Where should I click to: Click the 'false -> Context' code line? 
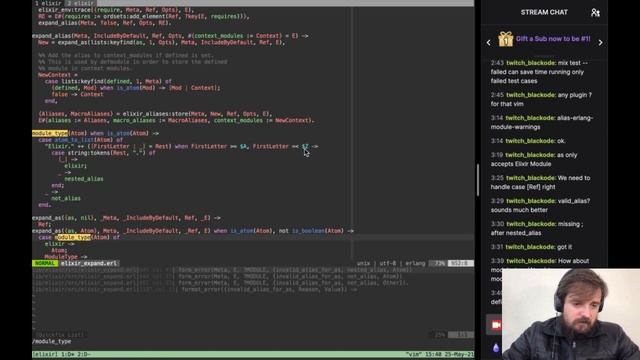(77, 94)
